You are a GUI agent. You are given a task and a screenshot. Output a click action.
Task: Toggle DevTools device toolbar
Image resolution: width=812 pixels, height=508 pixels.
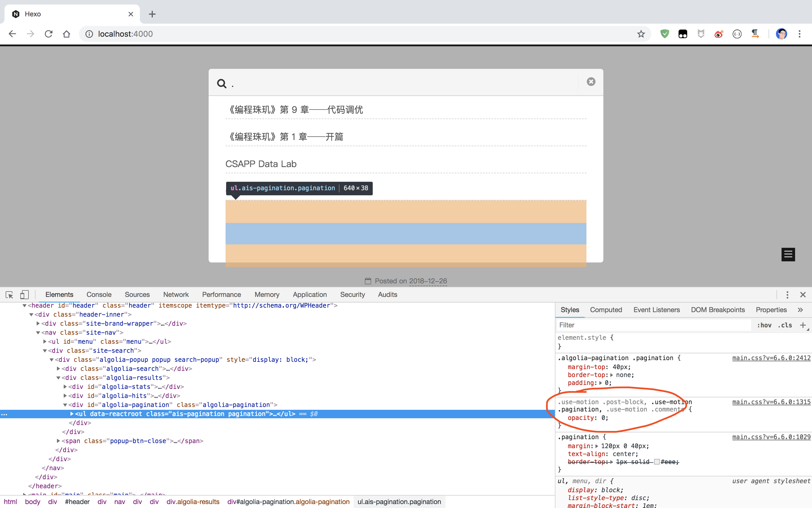click(25, 295)
